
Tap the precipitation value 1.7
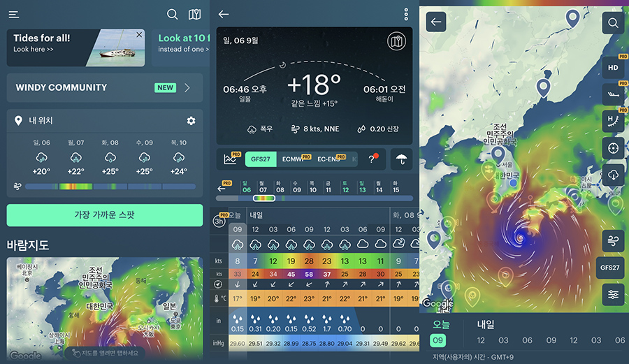[327, 329]
